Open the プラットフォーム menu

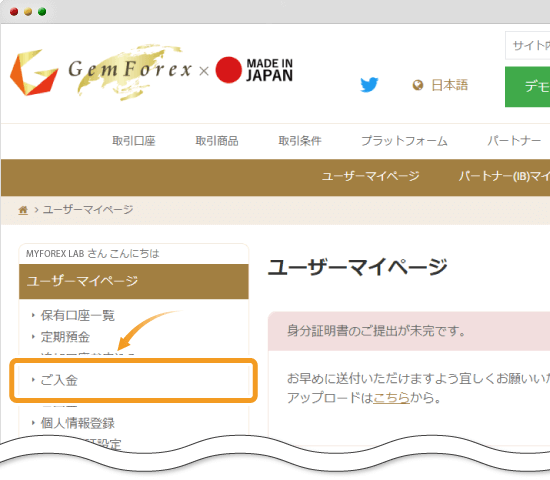click(x=404, y=141)
